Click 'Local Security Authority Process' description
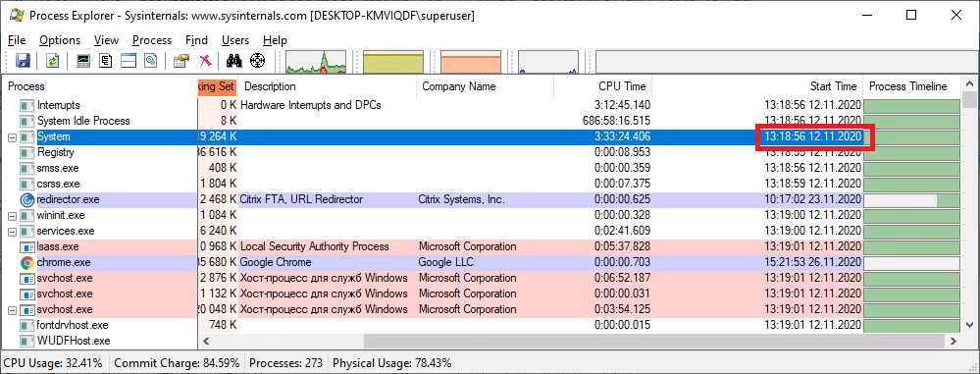The height and width of the screenshot is (374, 980). point(314,246)
